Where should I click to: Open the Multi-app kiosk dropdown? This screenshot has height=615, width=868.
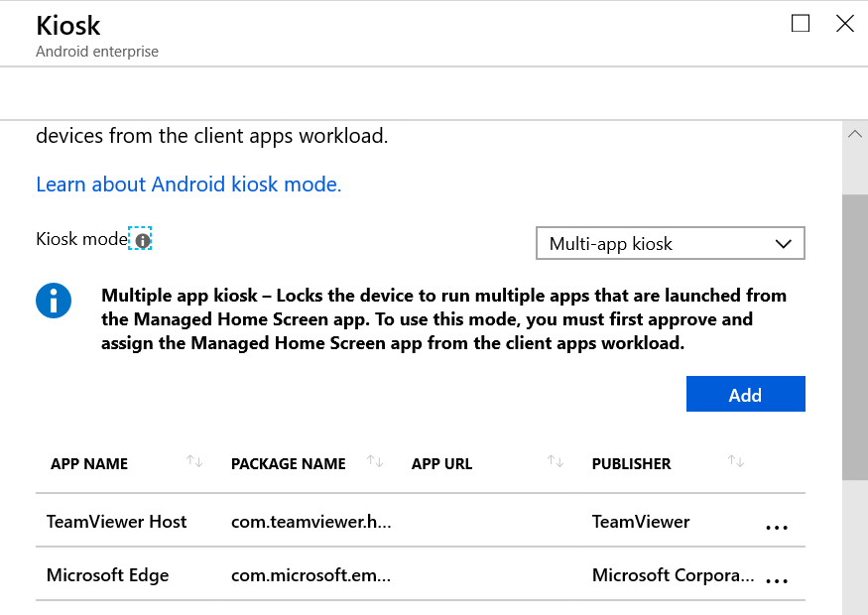pos(671,243)
